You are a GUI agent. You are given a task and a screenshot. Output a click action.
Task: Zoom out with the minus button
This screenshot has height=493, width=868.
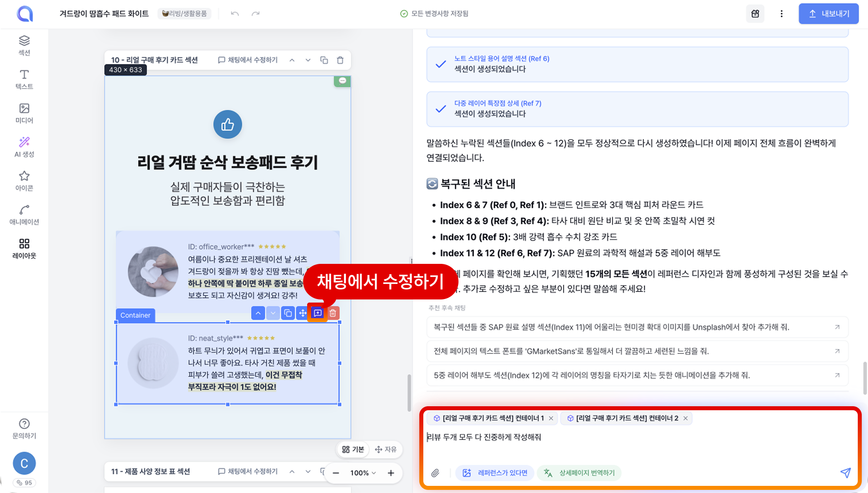pyautogui.click(x=336, y=473)
